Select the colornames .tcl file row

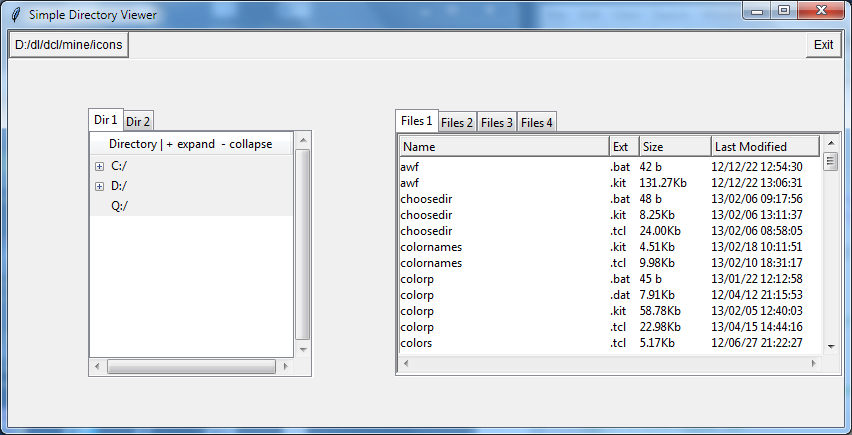click(x=609, y=263)
